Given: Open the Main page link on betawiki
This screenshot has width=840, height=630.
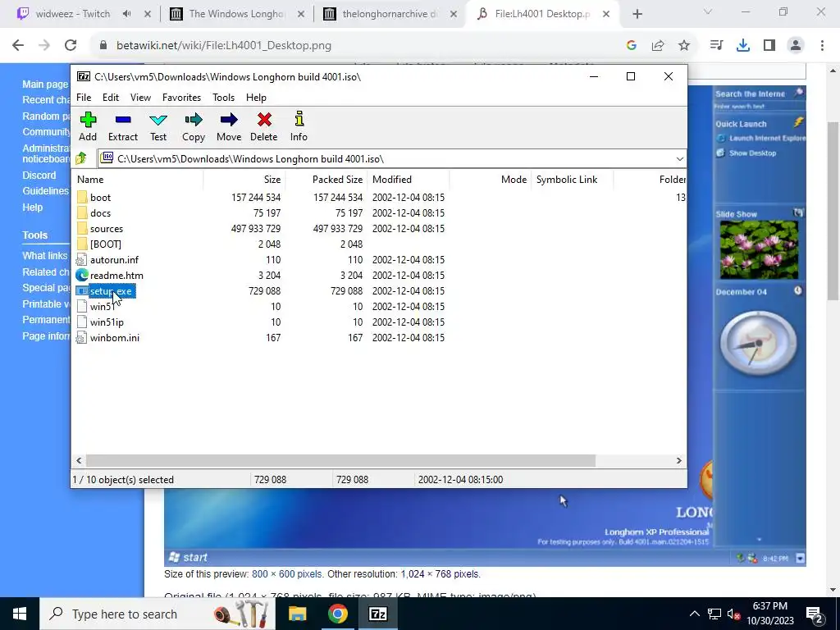Looking at the screenshot, I should click(x=45, y=84).
